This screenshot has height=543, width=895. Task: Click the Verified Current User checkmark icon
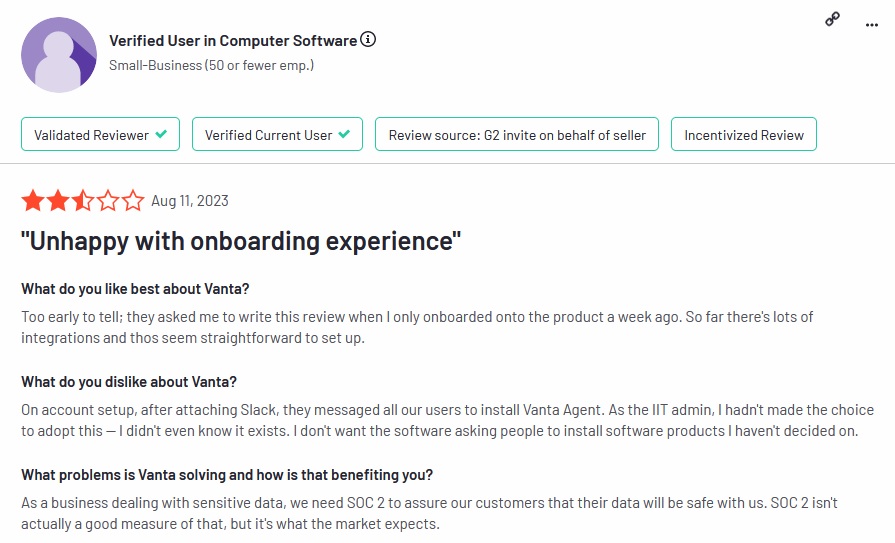[x=344, y=135]
